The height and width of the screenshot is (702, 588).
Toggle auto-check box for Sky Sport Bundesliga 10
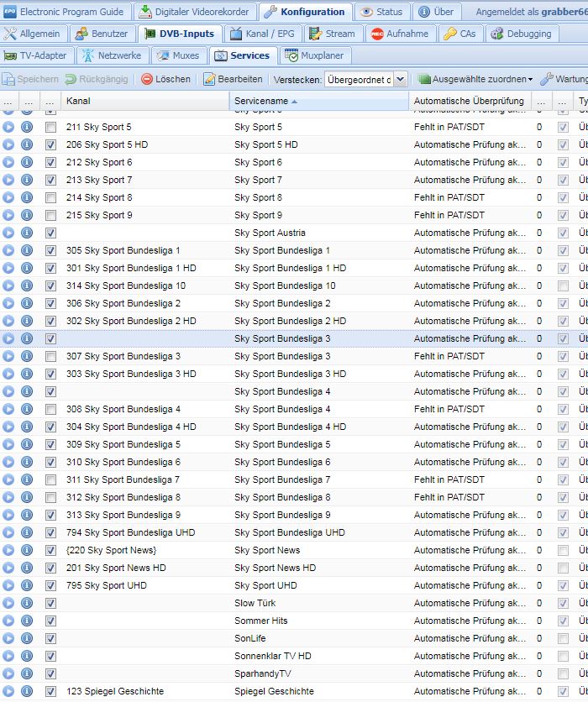point(563,286)
